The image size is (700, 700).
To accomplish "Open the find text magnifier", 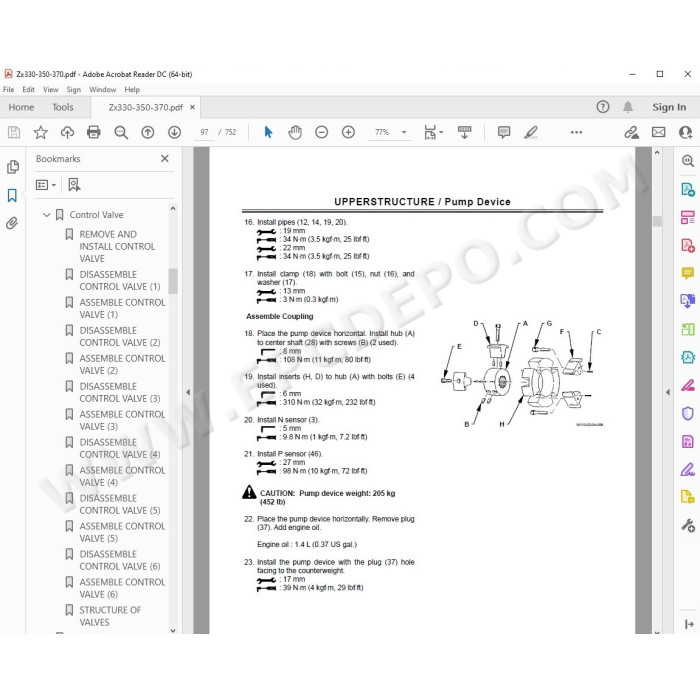I will [x=121, y=132].
